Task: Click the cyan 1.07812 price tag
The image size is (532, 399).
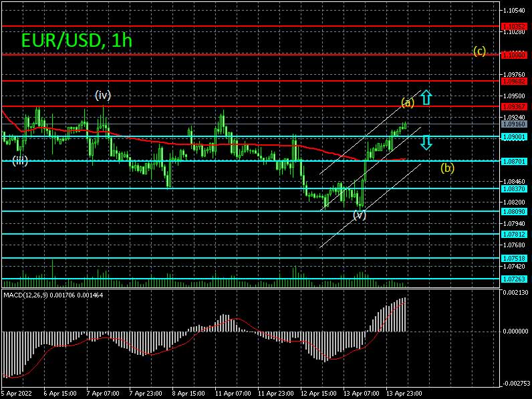Action: (514, 234)
